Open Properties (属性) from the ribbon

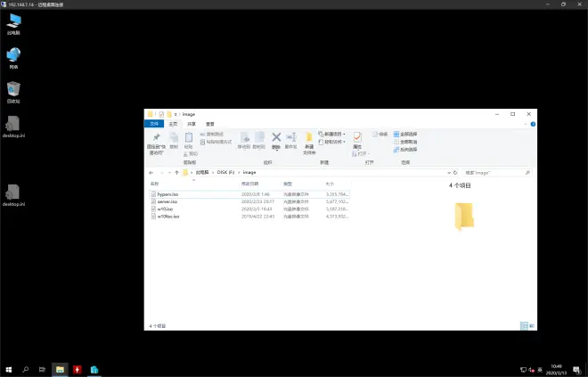click(357, 141)
